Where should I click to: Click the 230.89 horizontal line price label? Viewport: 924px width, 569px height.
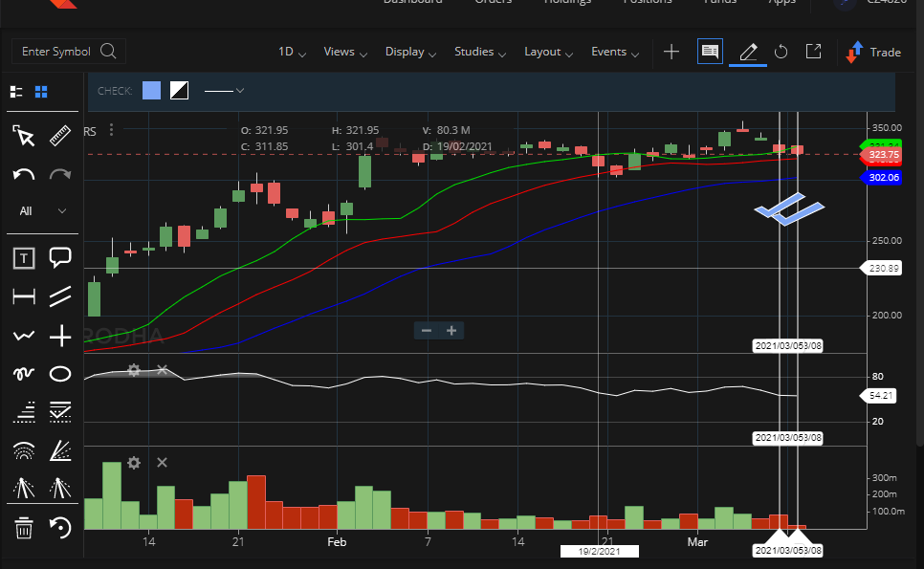pos(882,268)
